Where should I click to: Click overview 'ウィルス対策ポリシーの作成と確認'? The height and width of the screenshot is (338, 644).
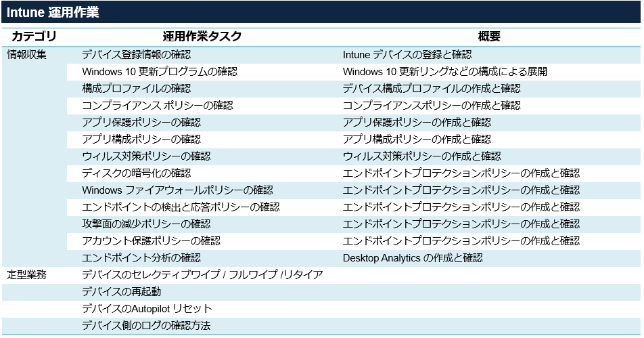[422, 156]
